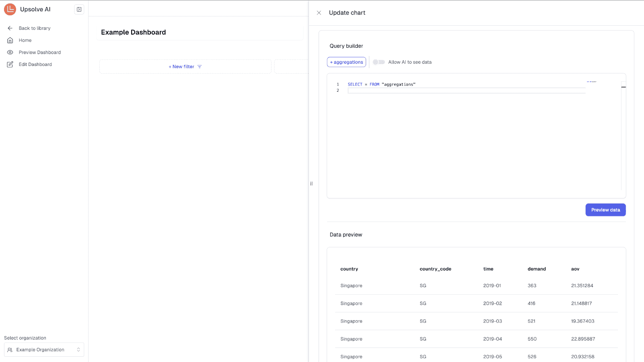Click the eye icon beside Preview Dashboard

coord(10,52)
